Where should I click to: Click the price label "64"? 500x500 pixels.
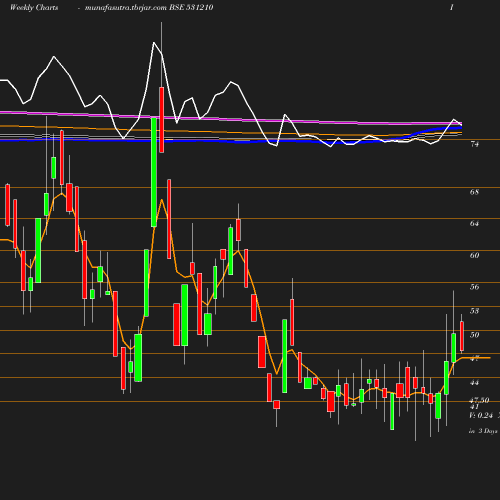474,223
